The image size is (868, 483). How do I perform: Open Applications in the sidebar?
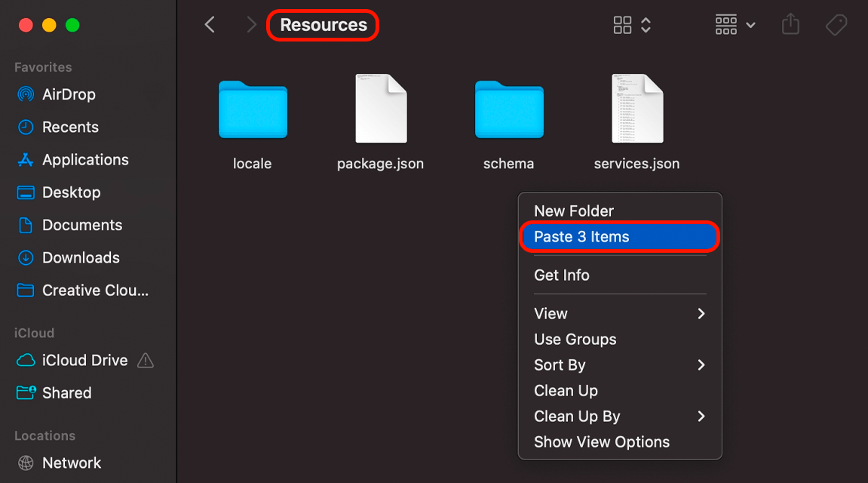tap(72, 160)
